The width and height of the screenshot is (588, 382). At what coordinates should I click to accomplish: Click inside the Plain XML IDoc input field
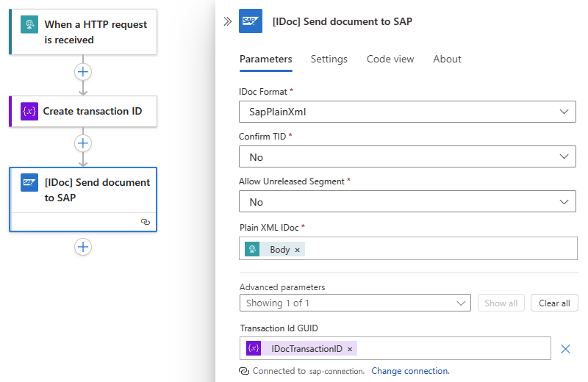(441, 250)
